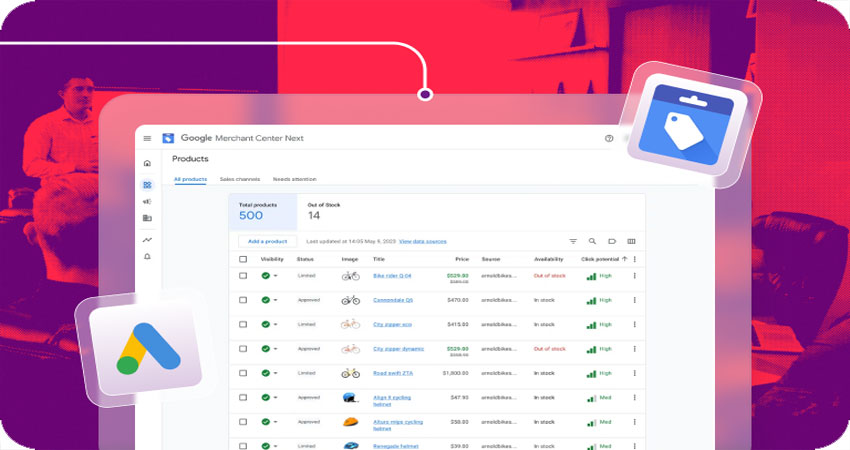The width and height of the screenshot is (850, 450).
Task: Go to Home in the sidebar
Action: click(x=147, y=163)
